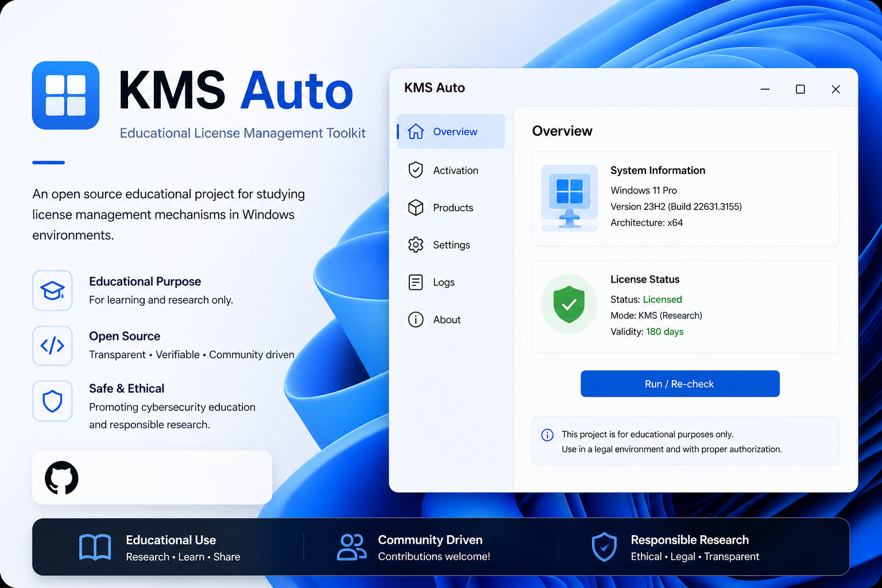The height and width of the screenshot is (588, 882).
Task: Click the home icon beside Overview
Action: (x=416, y=131)
